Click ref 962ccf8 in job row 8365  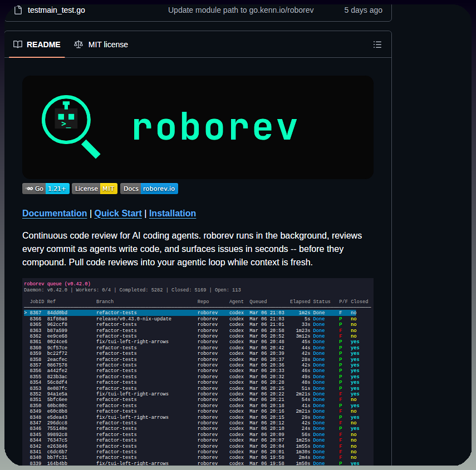click(57, 324)
